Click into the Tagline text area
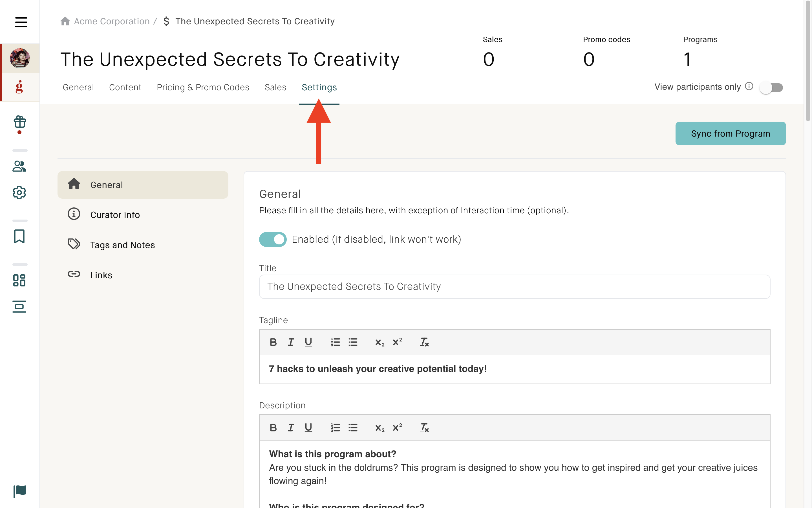 (x=515, y=369)
